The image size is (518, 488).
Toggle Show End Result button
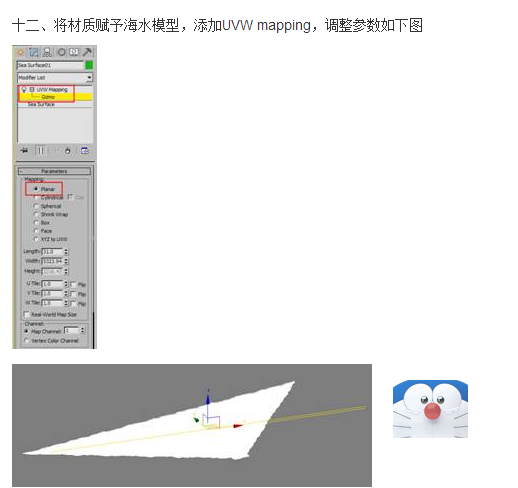(41, 151)
